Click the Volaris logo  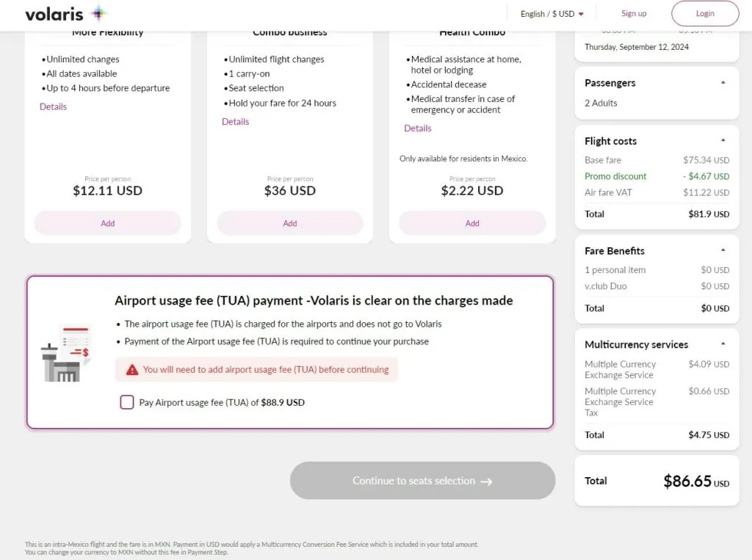66,14
